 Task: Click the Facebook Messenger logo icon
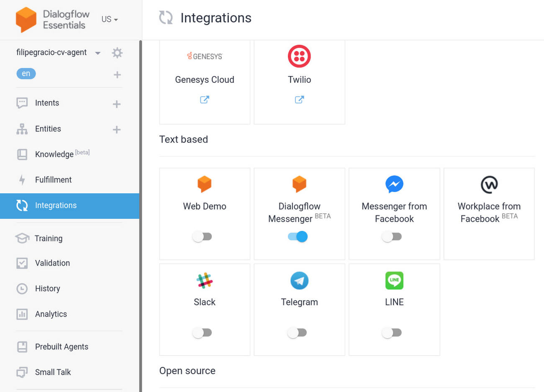(394, 184)
